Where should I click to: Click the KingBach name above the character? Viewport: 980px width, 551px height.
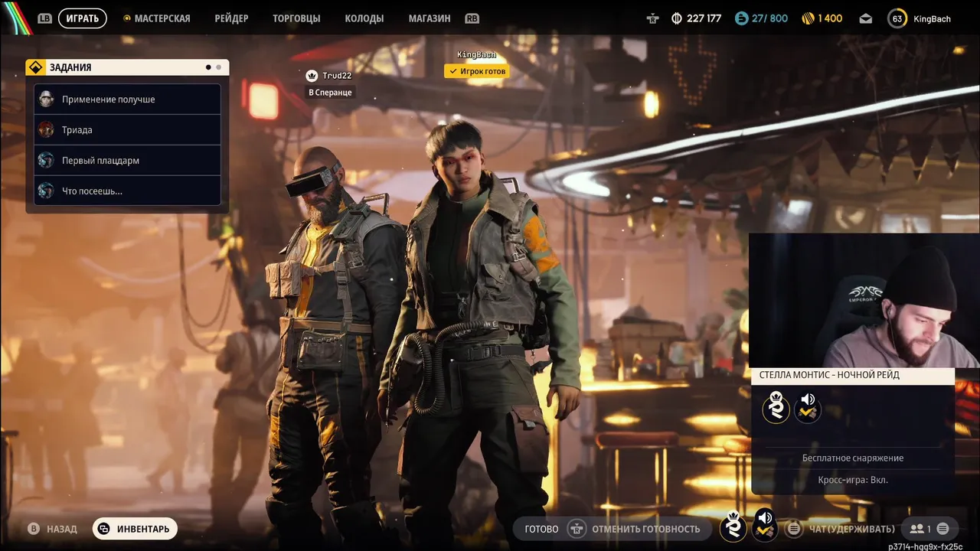[x=476, y=55]
